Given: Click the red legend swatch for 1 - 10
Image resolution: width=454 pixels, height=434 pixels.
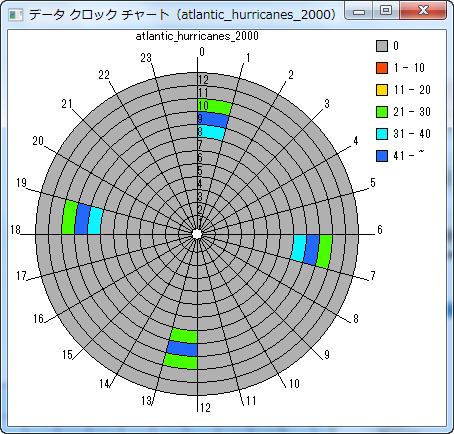Looking at the screenshot, I should coord(382,68).
